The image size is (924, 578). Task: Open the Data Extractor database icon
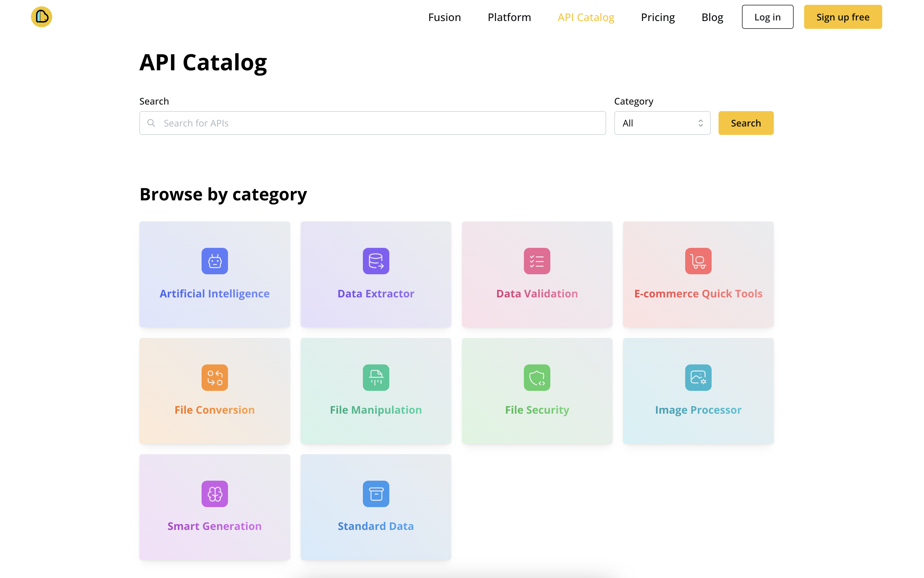pos(375,261)
